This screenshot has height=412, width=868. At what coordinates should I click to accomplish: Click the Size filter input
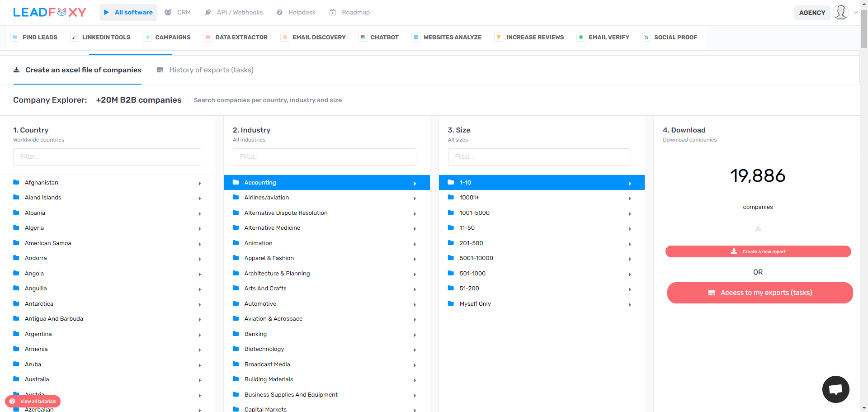coord(539,156)
